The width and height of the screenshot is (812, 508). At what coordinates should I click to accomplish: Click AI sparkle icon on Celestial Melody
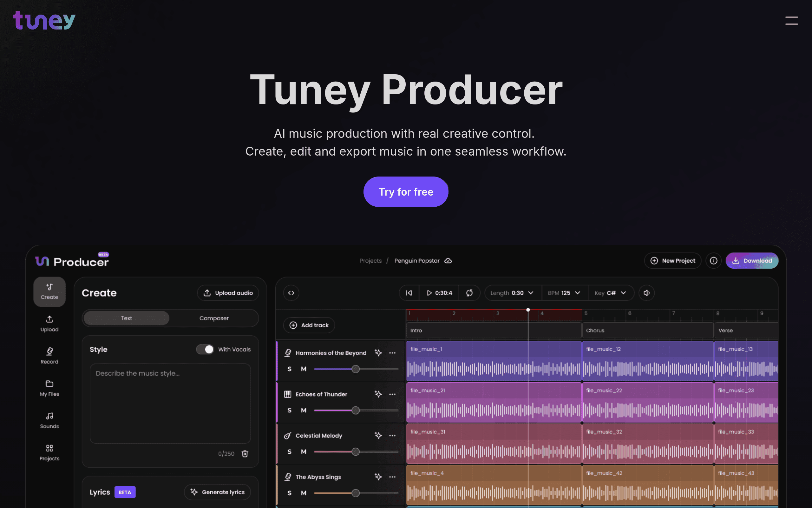pos(378,435)
